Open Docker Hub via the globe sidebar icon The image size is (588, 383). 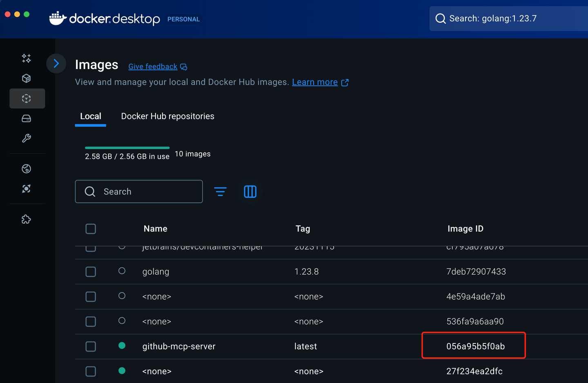(x=26, y=169)
